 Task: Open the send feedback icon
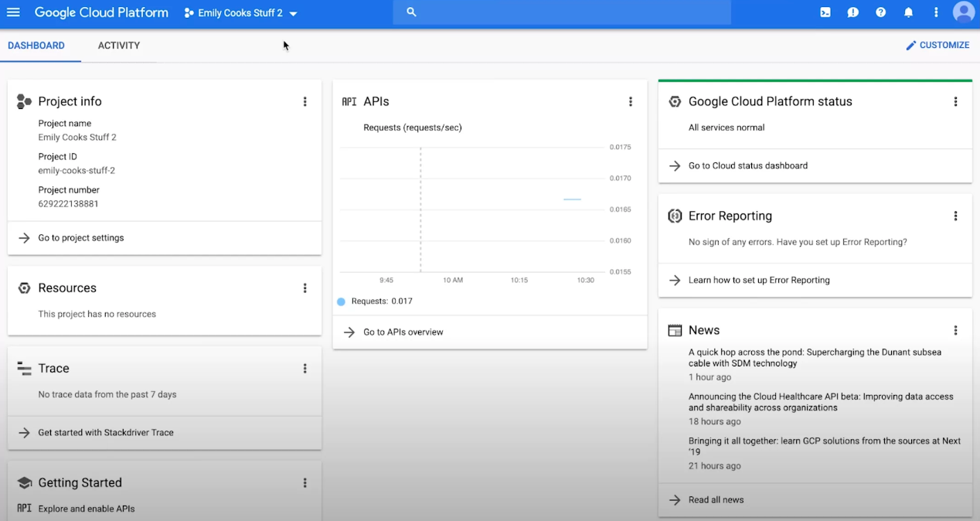coord(853,12)
